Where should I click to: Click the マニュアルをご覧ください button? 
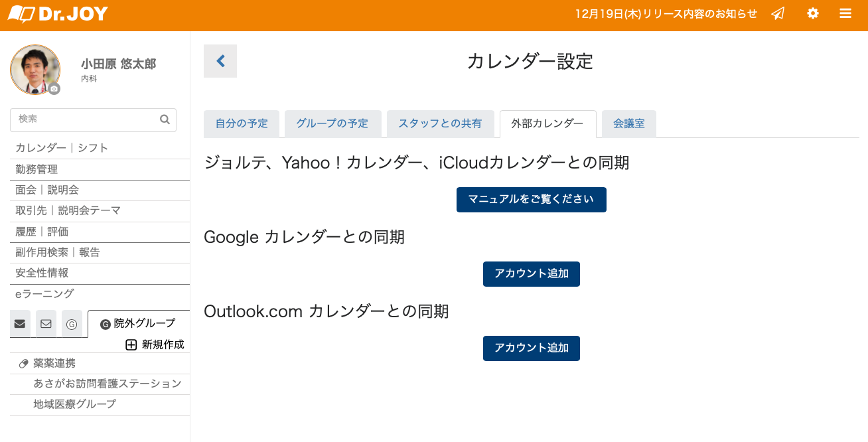[532, 200]
